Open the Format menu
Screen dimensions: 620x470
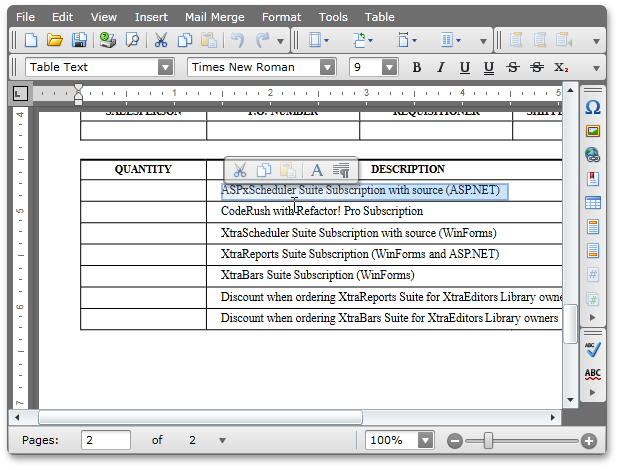coord(282,17)
